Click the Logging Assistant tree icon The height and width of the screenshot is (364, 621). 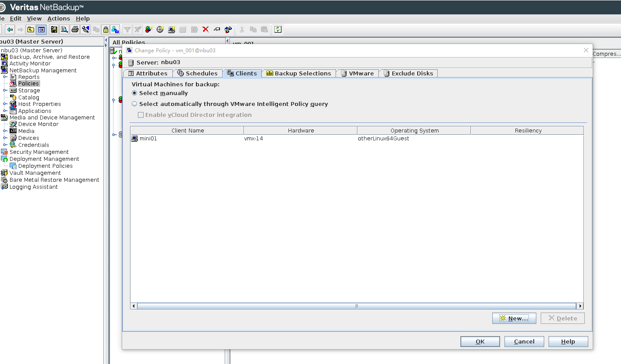click(4, 187)
